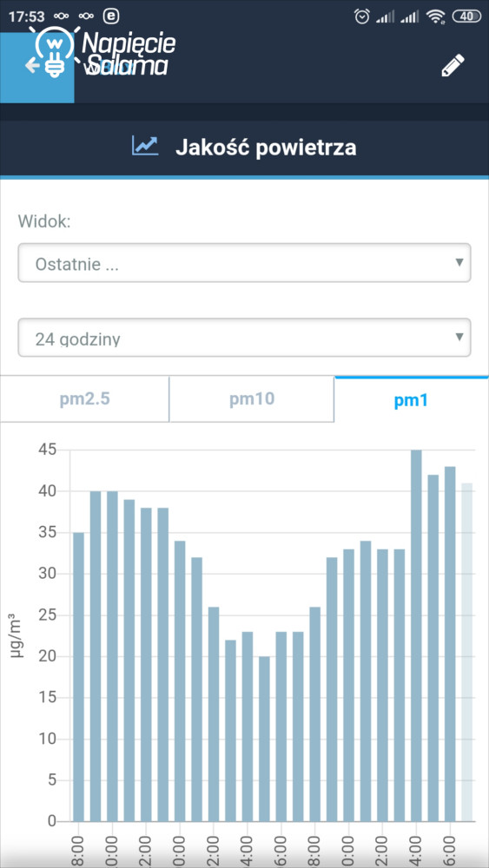Tap the tallest bar reaching 45

(x=416, y=635)
